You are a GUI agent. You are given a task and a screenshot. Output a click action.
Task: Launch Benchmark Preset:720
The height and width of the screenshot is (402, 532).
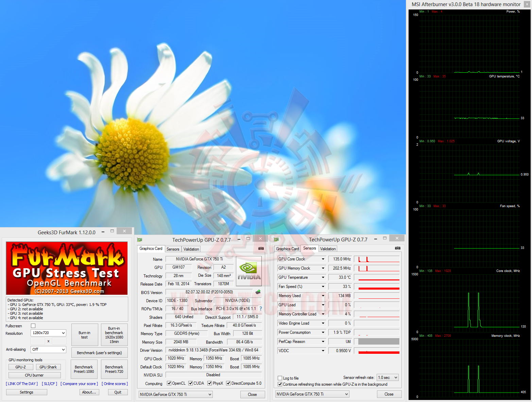114,369
